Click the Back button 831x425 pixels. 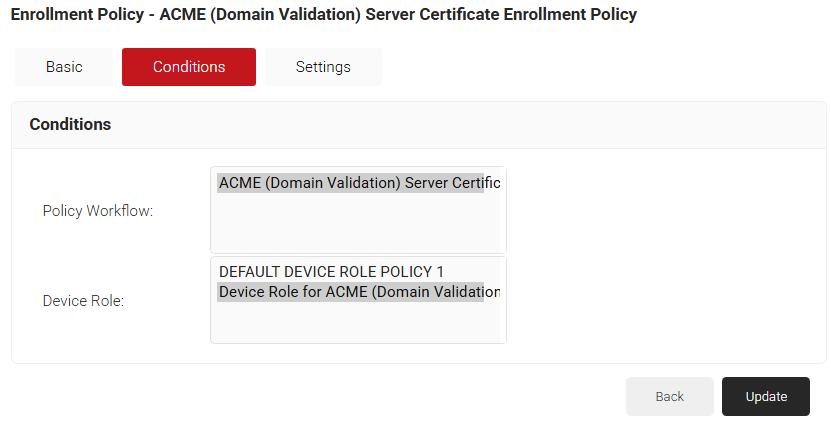point(670,396)
